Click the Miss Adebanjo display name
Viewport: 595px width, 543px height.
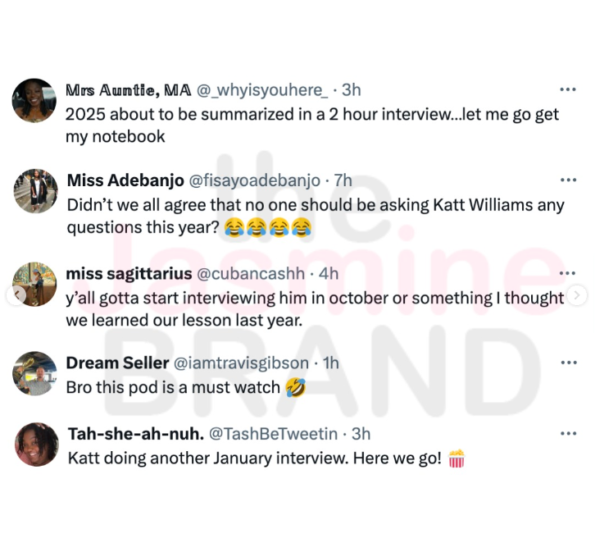tap(126, 181)
